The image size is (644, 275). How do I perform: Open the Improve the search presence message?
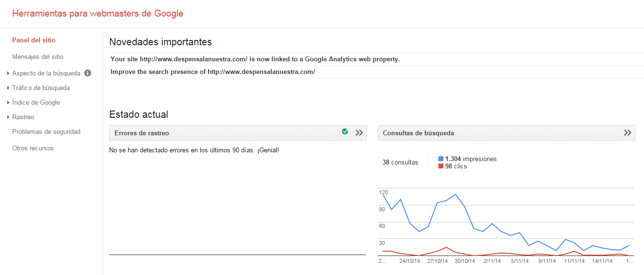[212, 72]
